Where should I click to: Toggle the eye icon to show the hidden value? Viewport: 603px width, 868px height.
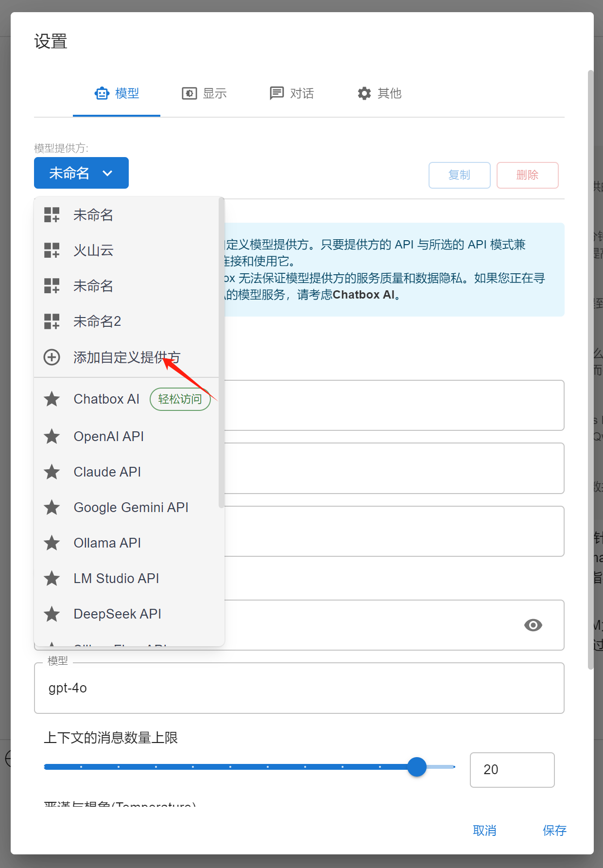533,625
